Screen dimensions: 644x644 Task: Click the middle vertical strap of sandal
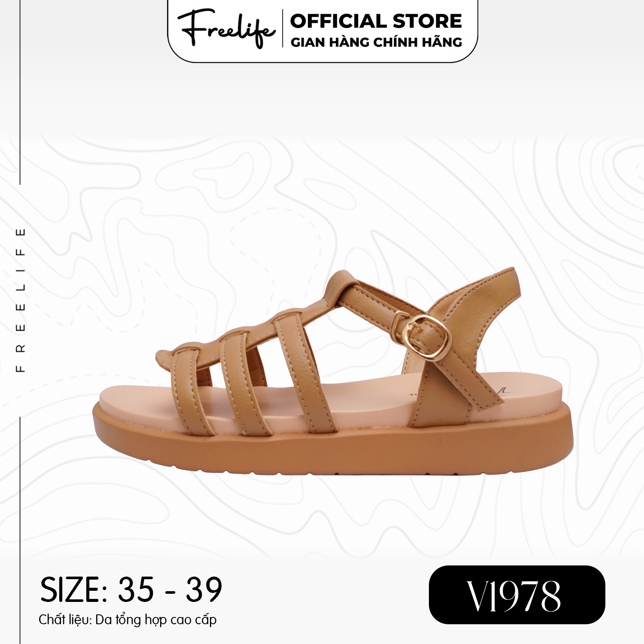(244, 382)
